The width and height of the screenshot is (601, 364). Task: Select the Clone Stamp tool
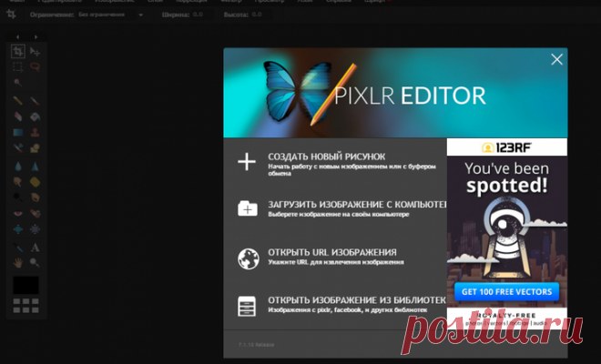[35, 132]
